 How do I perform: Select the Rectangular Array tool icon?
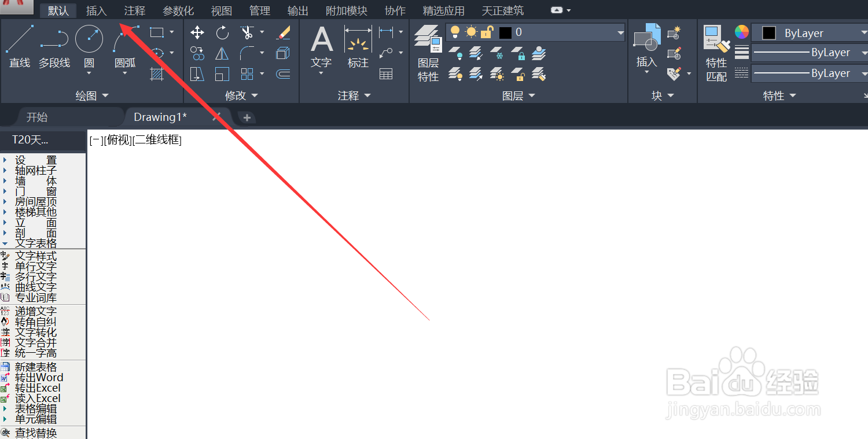(x=247, y=74)
